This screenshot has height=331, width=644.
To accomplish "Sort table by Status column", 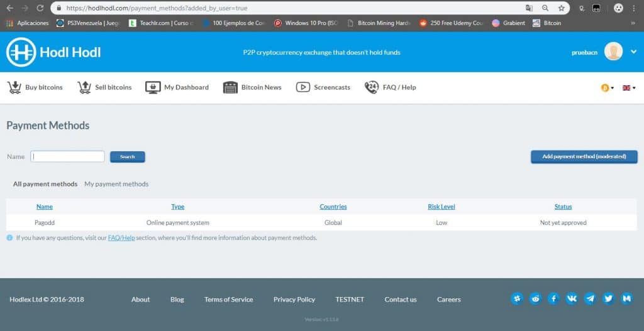I will [563, 207].
